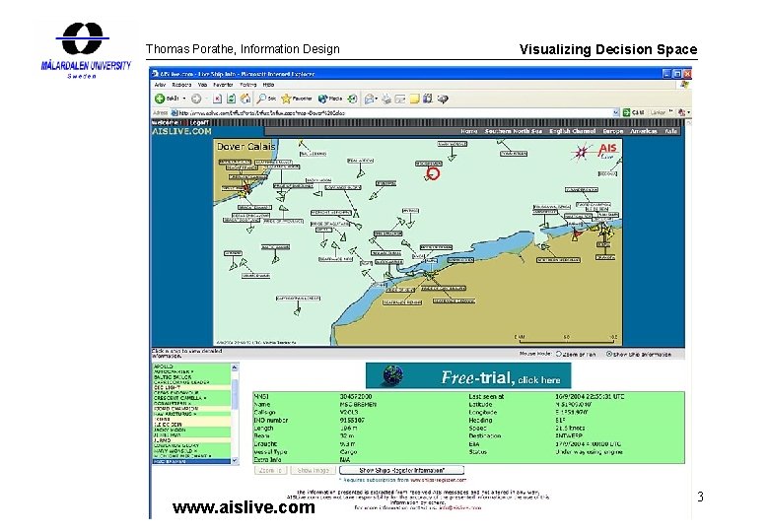Open the Favorites star button
This screenshot has height=532, width=769.
[x=297, y=99]
